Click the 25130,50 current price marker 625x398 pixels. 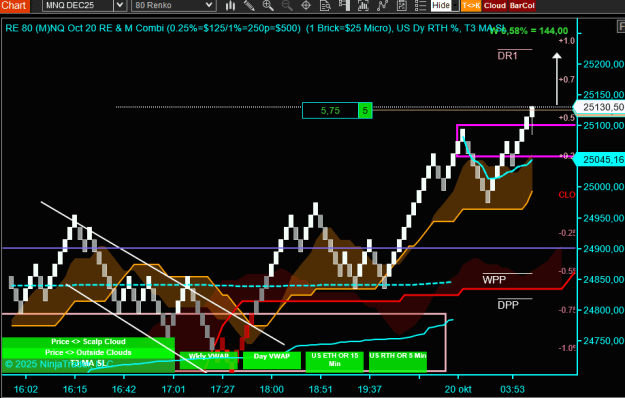[x=600, y=107]
